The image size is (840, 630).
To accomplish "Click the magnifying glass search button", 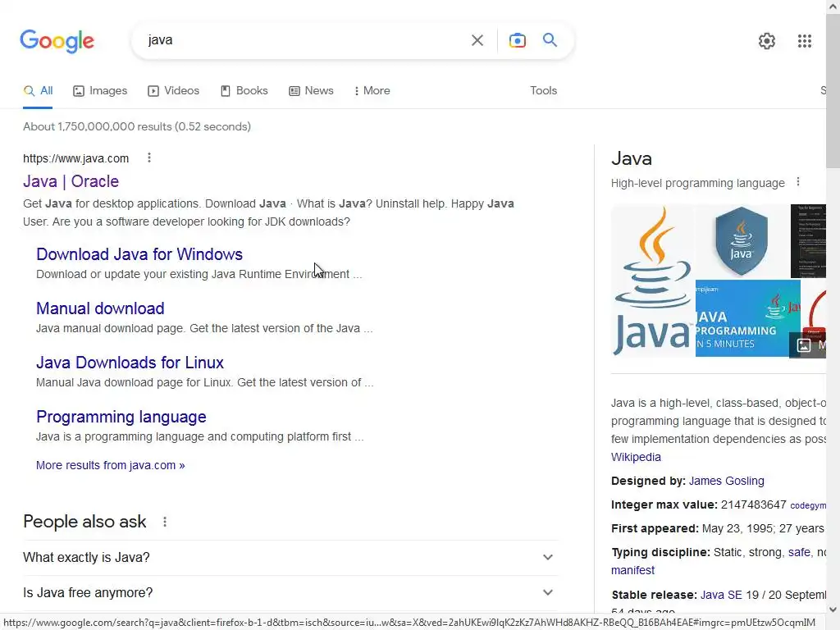I will coord(550,40).
